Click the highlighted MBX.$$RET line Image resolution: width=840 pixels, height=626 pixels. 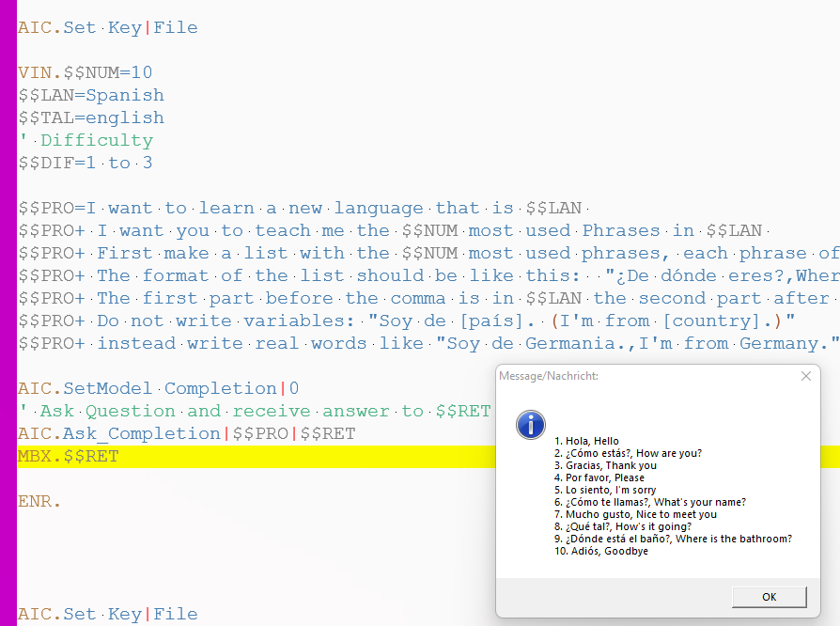(69, 457)
